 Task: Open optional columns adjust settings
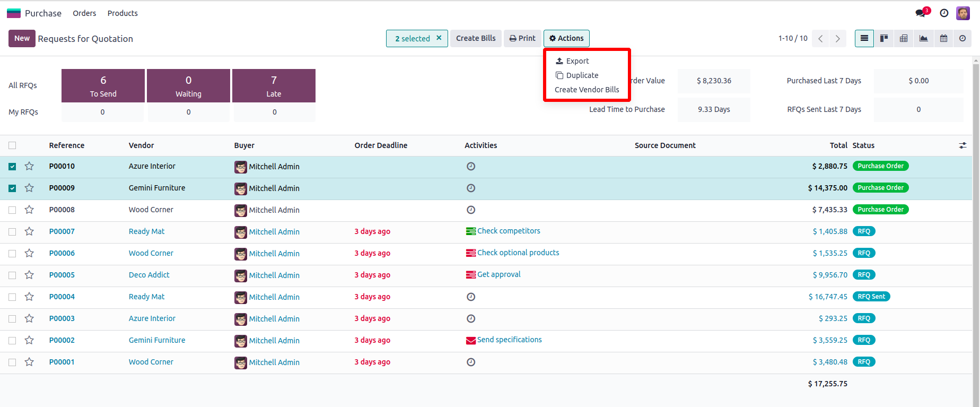pyautogui.click(x=962, y=145)
